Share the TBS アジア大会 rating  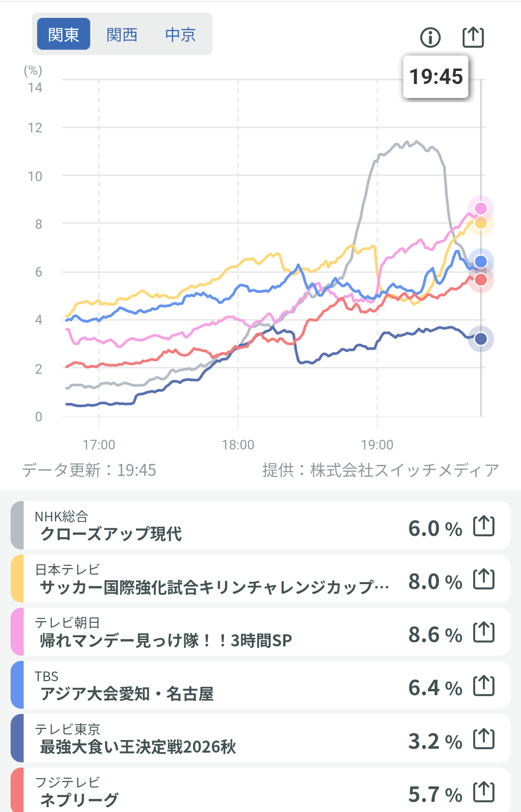click(x=484, y=686)
